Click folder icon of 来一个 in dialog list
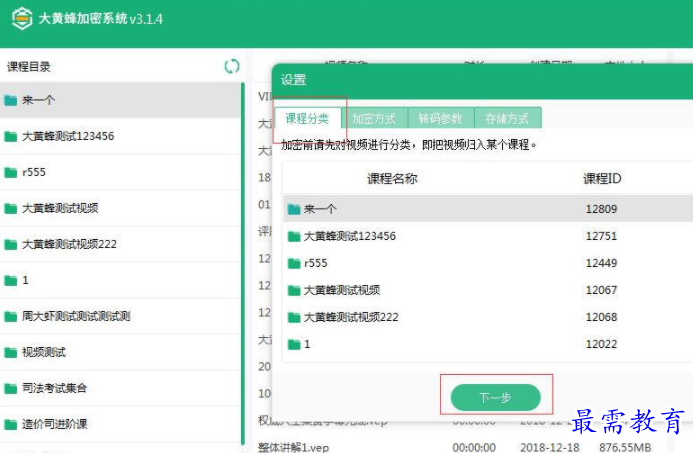Viewport: 693px width, 453px height. 293,209
